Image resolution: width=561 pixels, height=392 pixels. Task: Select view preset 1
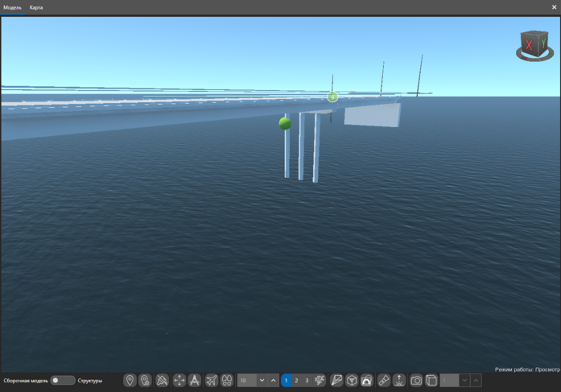pos(286,380)
